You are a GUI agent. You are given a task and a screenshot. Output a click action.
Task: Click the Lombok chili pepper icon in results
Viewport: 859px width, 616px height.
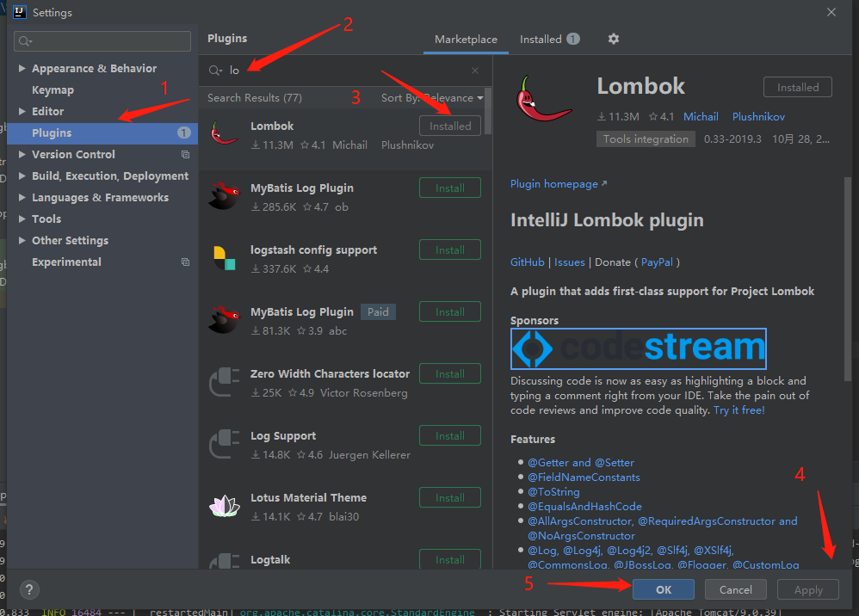(224, 133)
